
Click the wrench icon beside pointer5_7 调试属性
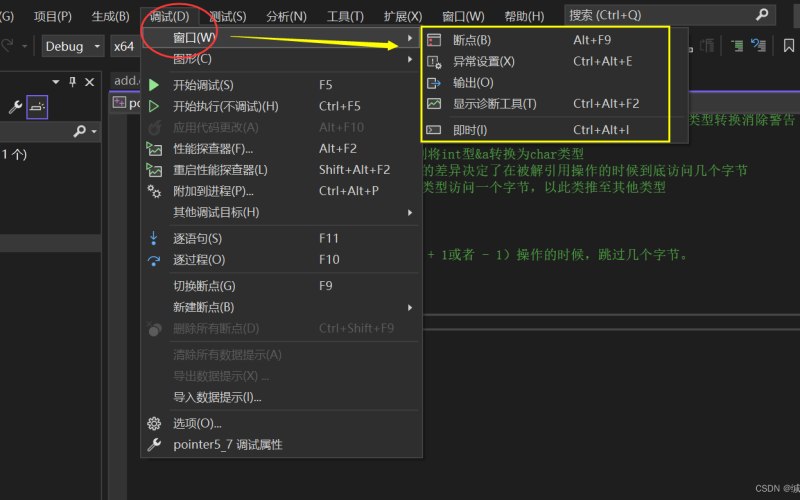tap(154, 444)
